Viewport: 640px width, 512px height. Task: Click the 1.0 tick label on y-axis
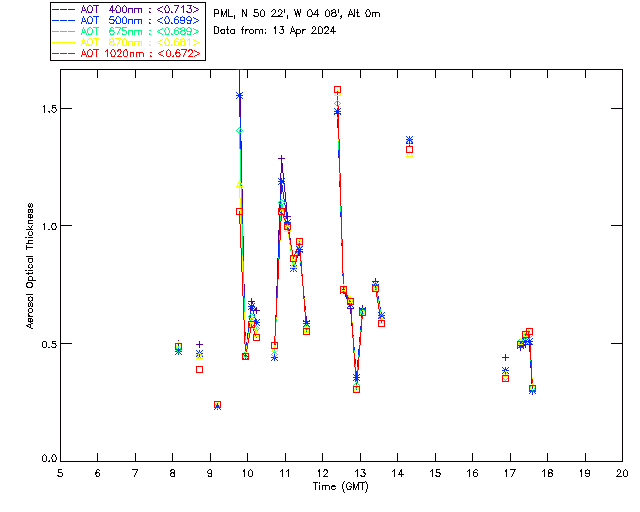tap(49, 226)
